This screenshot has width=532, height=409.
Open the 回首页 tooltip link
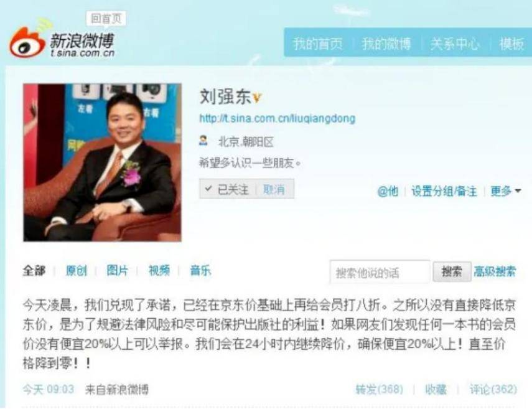[x=106, y=19]
